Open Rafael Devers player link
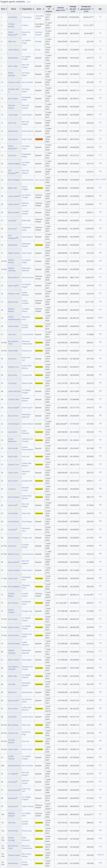Viewport: 107px width, 868px height. [13, 131]
